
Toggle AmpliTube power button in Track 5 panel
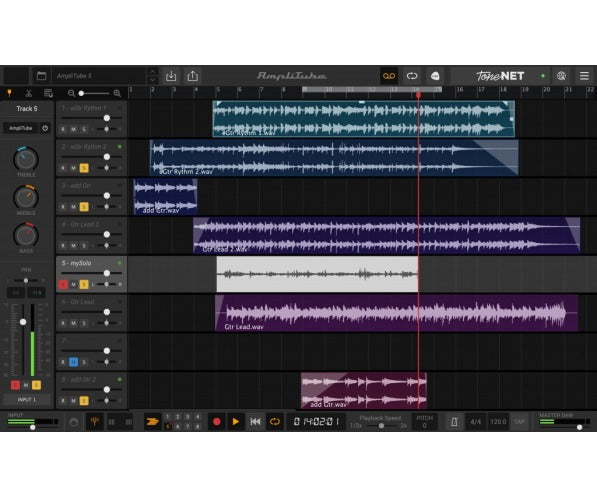pos(45,128)
